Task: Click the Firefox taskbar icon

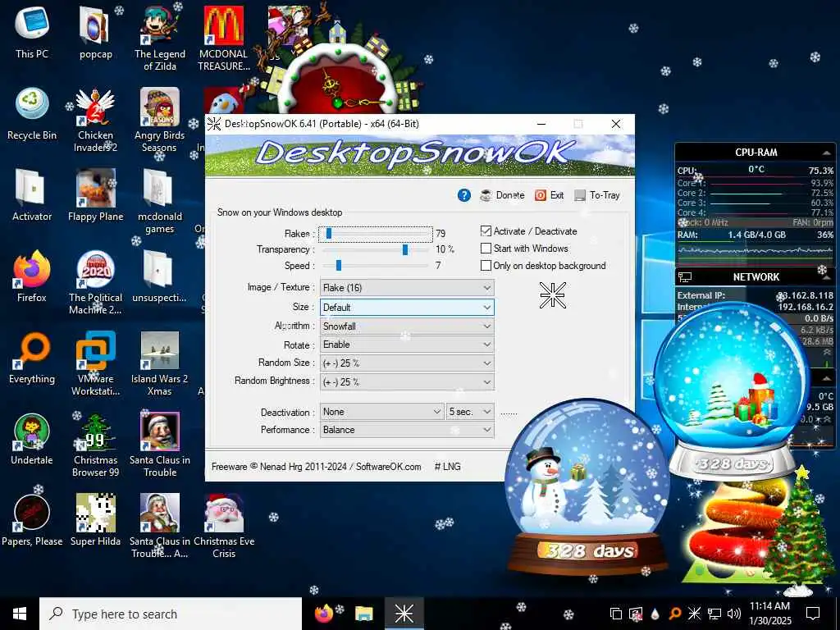Action: [x=323, y=614]
